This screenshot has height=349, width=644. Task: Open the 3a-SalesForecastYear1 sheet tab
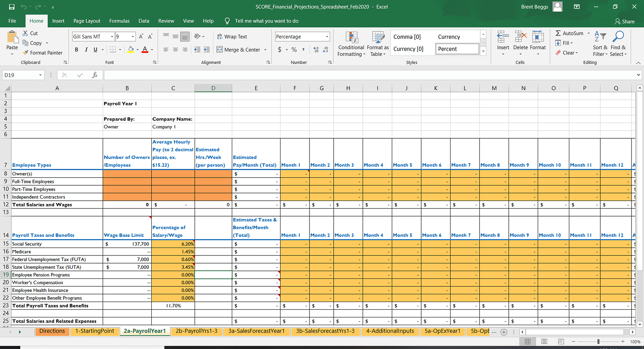pos(257,331)
